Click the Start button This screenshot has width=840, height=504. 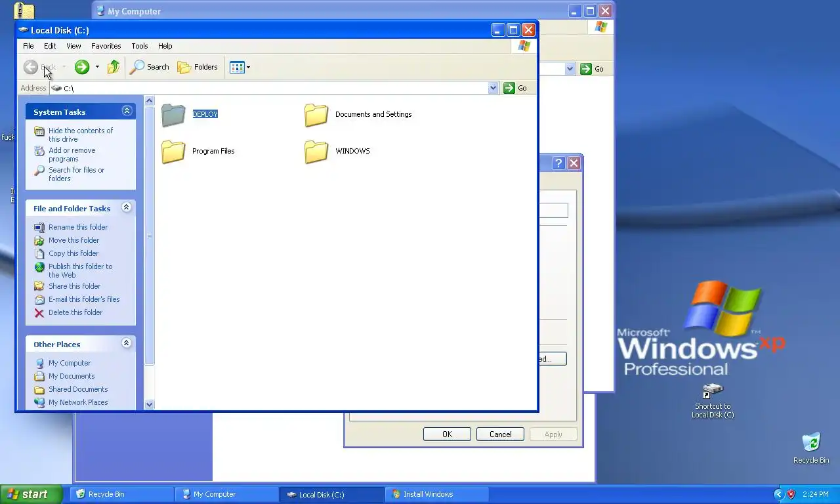[x=31, y=494]
